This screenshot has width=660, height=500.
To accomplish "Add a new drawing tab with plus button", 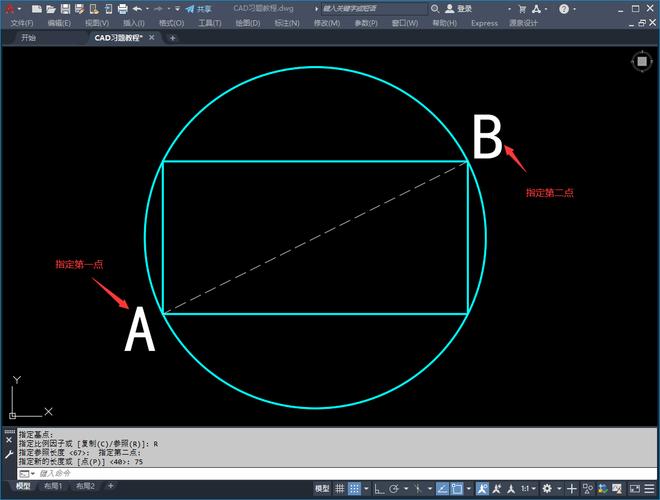I will point(172,38).
